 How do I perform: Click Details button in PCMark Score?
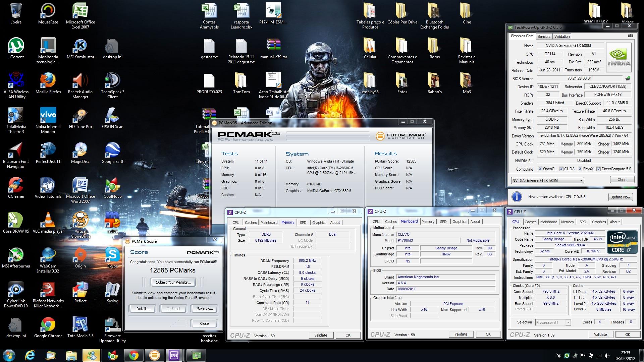coord(143,309)
